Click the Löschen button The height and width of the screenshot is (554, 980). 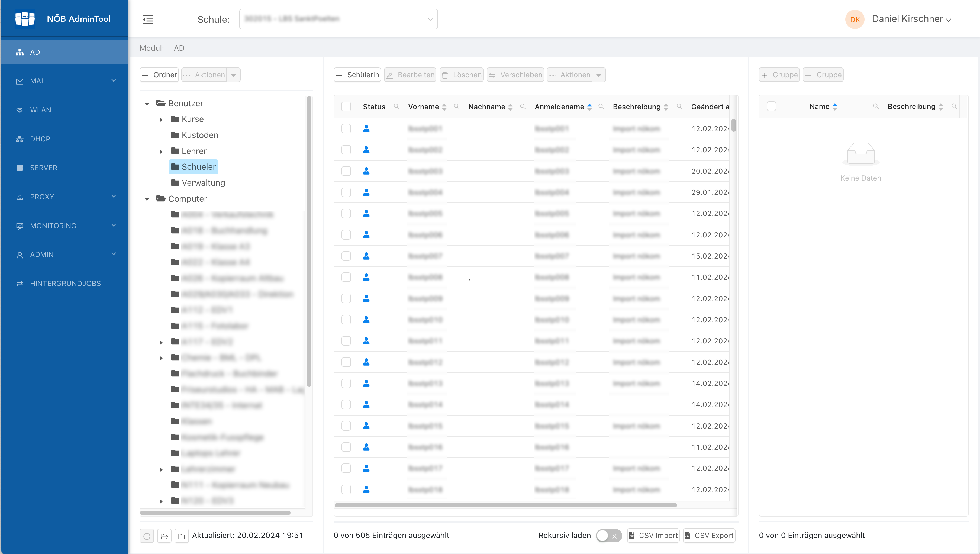pos(462,75)
